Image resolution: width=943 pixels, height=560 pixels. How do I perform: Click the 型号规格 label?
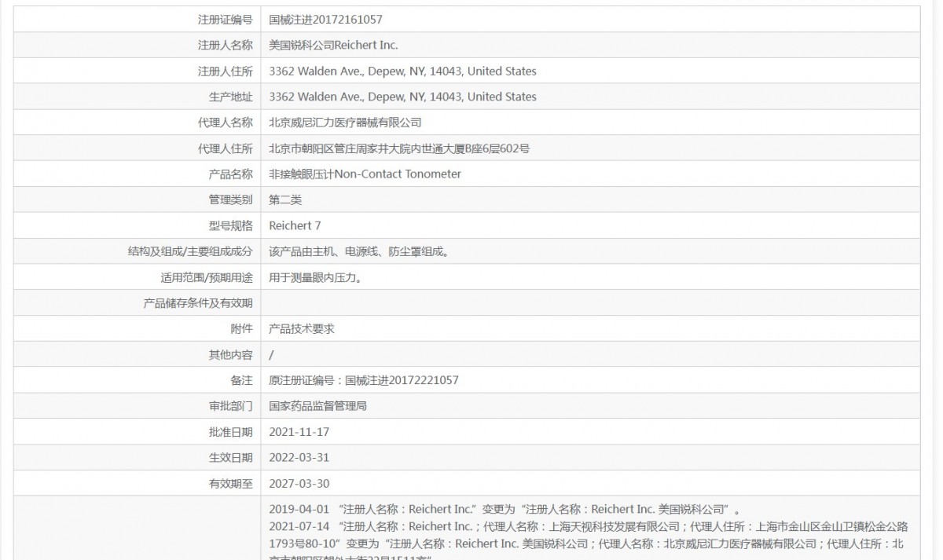pos(231,226)
